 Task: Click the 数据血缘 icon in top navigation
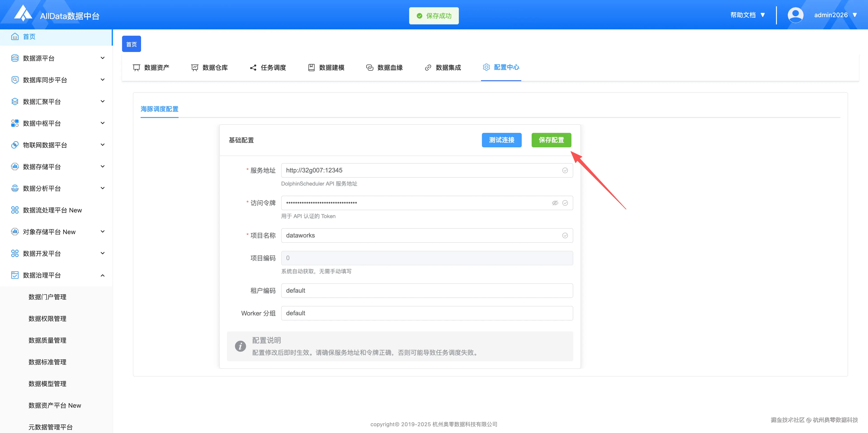tap(369, 67)
